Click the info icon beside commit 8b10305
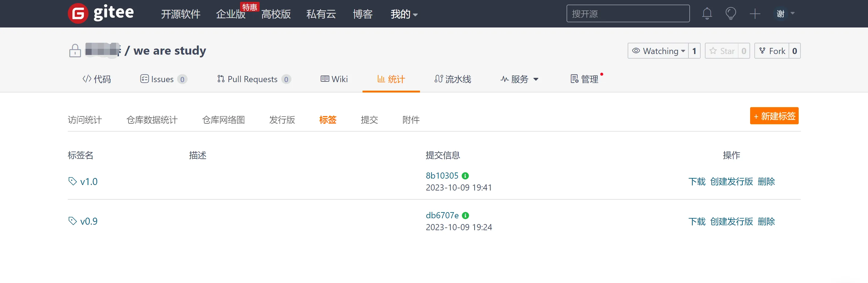This screenshot has width=868, height=283. pos(465,176)
